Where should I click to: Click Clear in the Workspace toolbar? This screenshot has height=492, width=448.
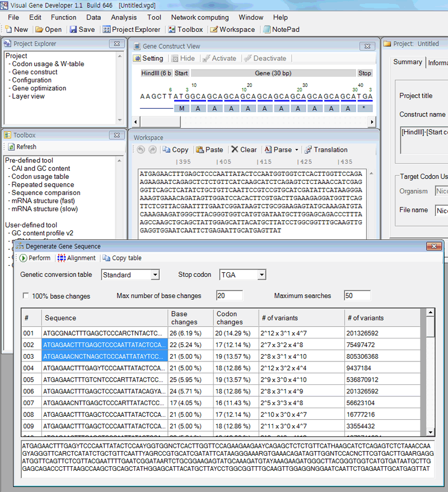(244, 150)
